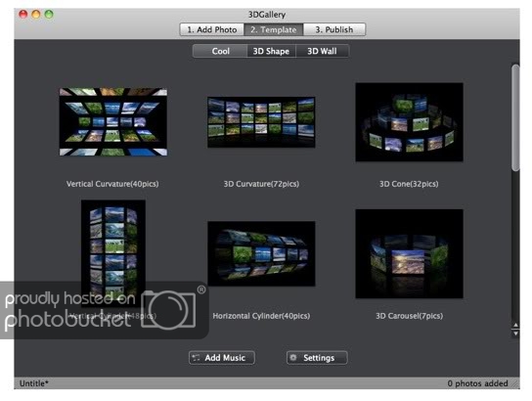The image size is (532, 401).
Task: Click the scroll down arrow
Action: (515, 334)
